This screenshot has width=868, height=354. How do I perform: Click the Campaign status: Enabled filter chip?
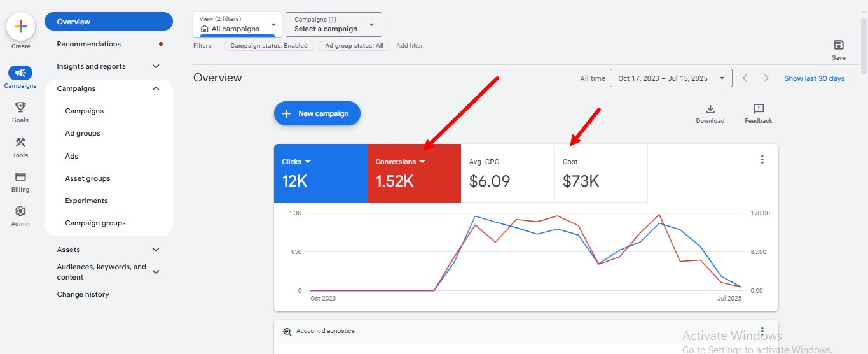(269, 46)
